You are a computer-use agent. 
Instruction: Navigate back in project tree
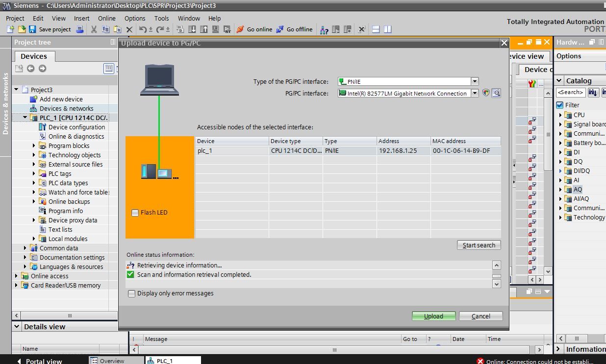[30, 68]
